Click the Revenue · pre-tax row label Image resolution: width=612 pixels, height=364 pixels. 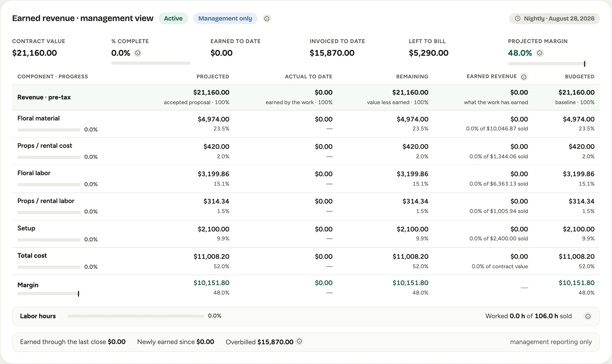pyautogui.click(x=44, y=97)
